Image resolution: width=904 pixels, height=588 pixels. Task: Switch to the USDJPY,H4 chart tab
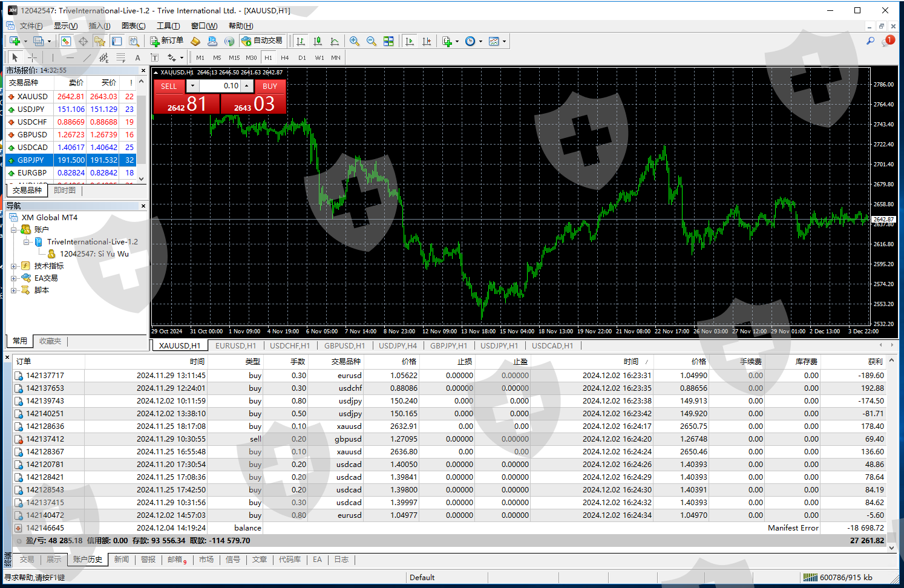click(398, 346)
